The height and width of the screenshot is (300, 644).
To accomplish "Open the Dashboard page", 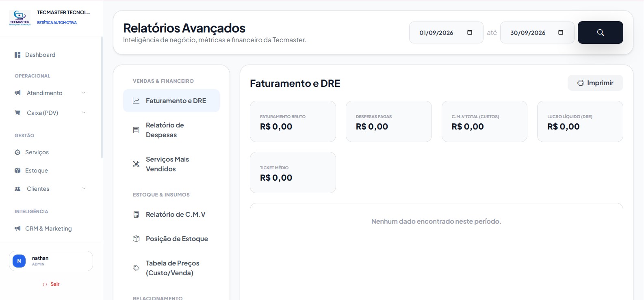I will [x=51, y=55].
